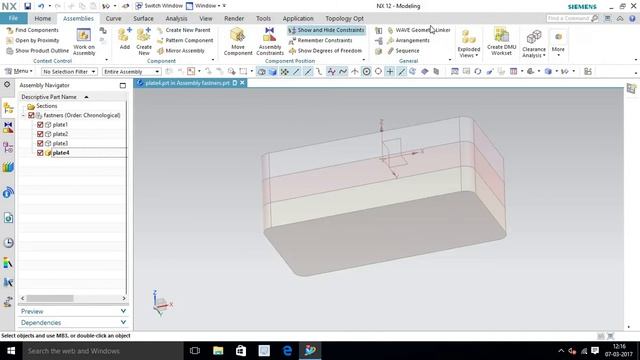Open the Constraint Navigator sidebar icon

click(x=8, y=128)
